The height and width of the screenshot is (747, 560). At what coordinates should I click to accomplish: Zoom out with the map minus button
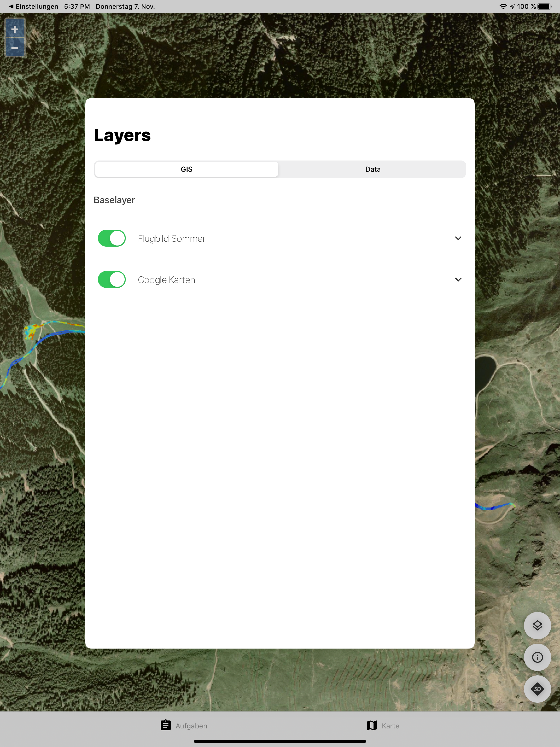(x=15, y=47)
